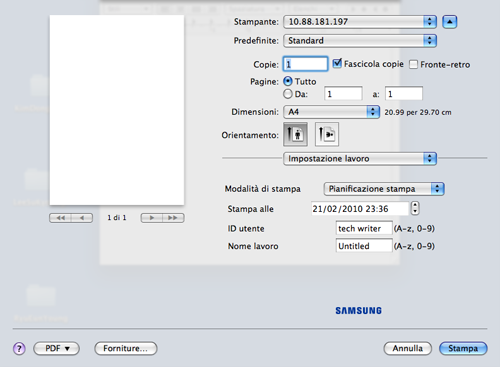Jump to first preview page

pos(60,218)
